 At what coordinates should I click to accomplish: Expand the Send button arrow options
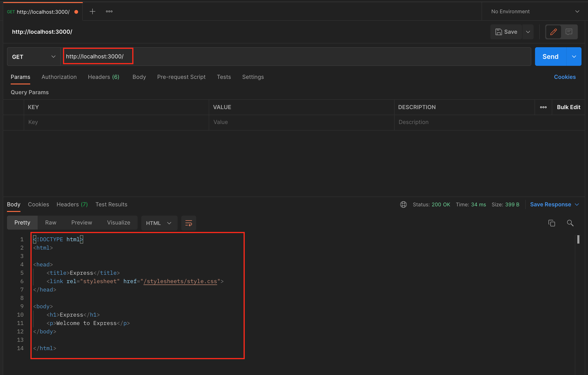click(x=574, y=57)
